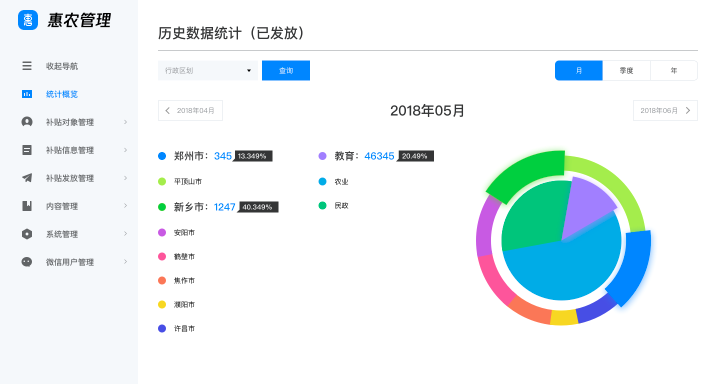Click the hexagon icon beside 系统管理
The width and height of the screenshot is (714, 384).
pyautogui.click(x=27, y=234)
